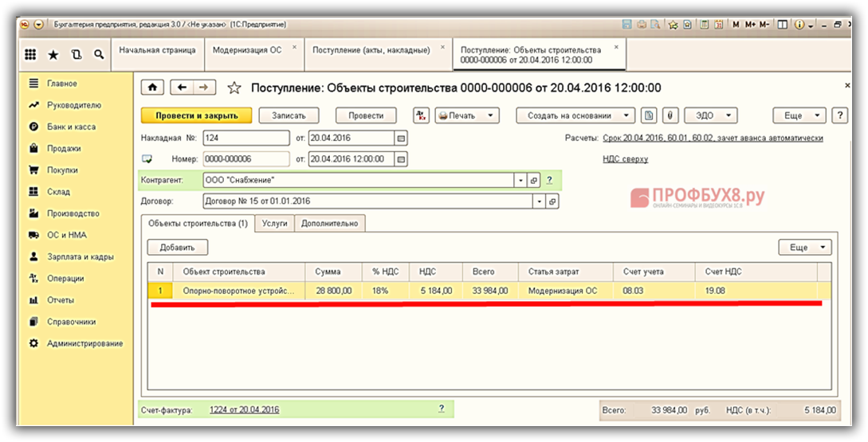Open the Печать dropdown
868x442 pixels.
pos(467,115)
